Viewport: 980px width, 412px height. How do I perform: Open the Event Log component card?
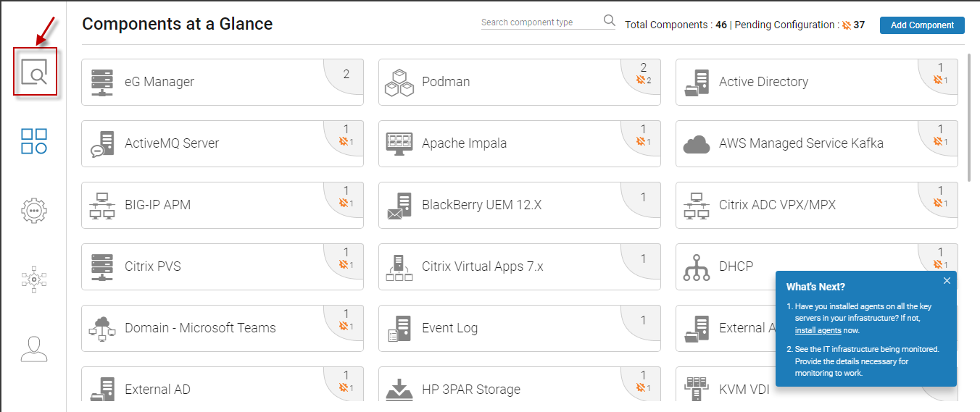[x=520, y=329]
